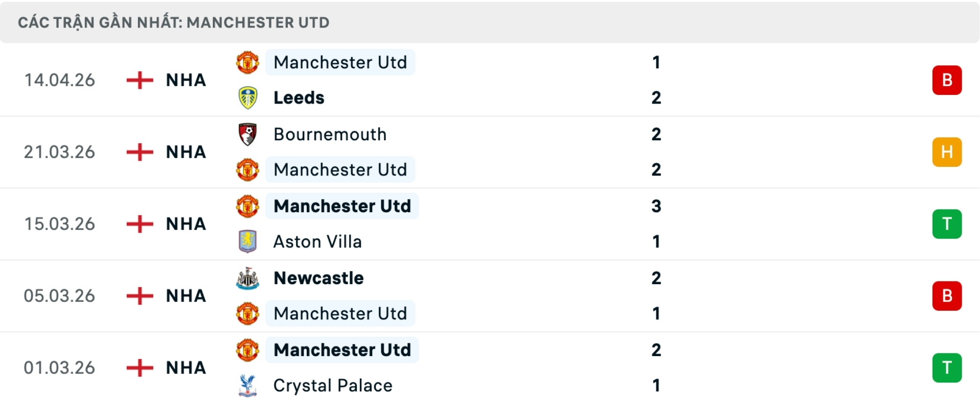This screenshot has height=404, width=980.
Task: Click NHA league label in 15.03.26 row
Action: click(x=186, y=224)
